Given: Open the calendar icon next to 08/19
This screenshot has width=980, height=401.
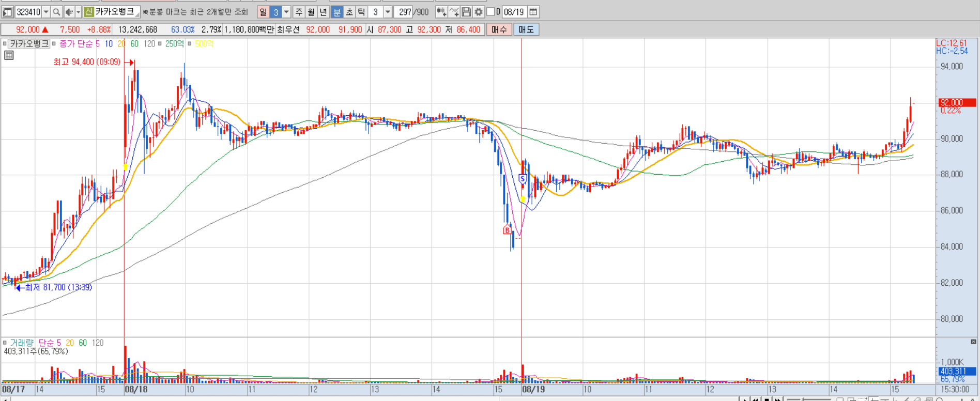Looking at the screenshot, I should coord(533,12).
